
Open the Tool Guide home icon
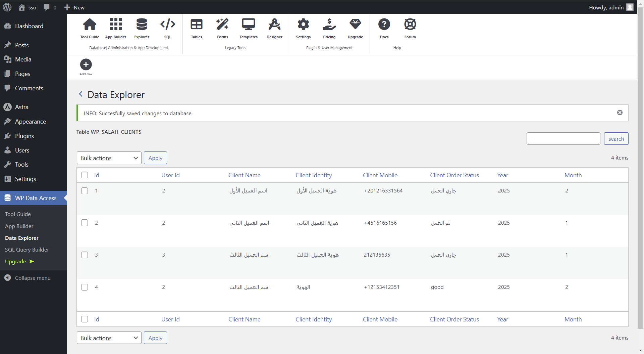[x=90, y=25]
